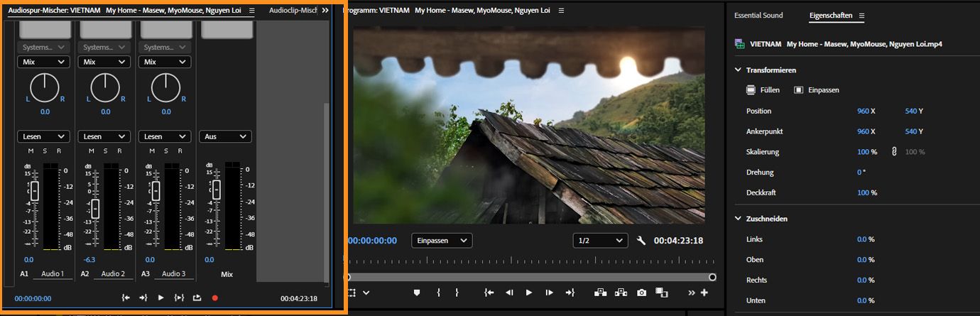Open the Programm monitor panel menu icon

point(562,11)
